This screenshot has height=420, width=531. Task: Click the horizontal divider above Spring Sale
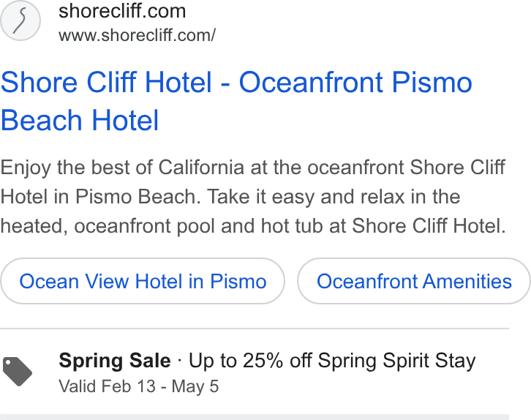coord(255,329)
